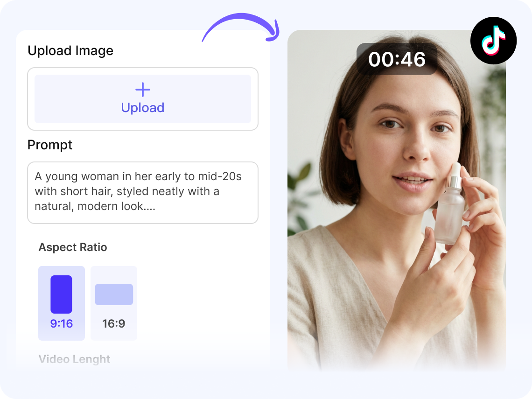Click the vertical rectangle aspect preview
The width and height of the screenshot is (532, 399).
pos(61,295)
